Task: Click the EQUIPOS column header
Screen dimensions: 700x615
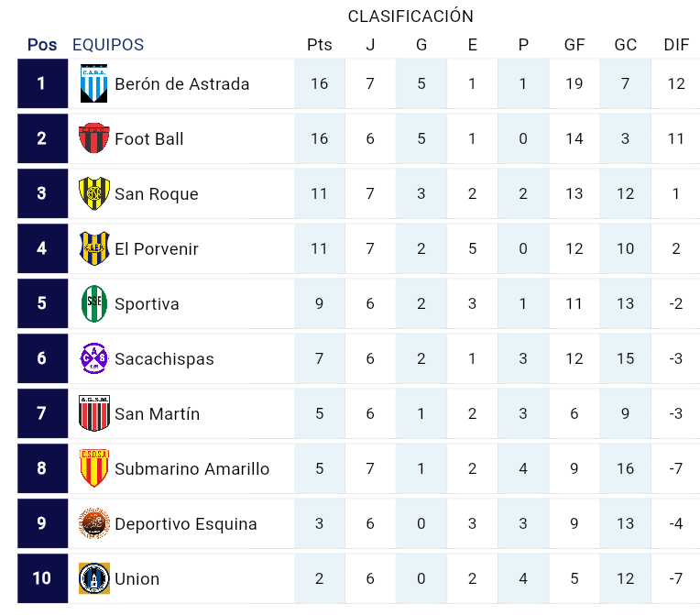Action: click(x=108, y=45)
